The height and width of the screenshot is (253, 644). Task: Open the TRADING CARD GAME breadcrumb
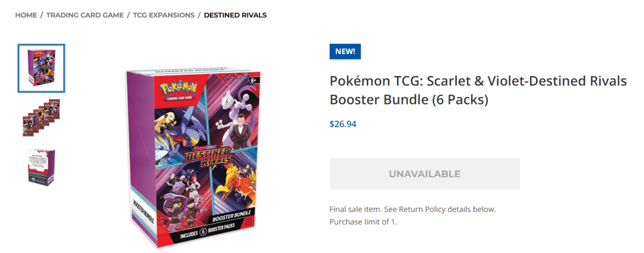[85, 15]
